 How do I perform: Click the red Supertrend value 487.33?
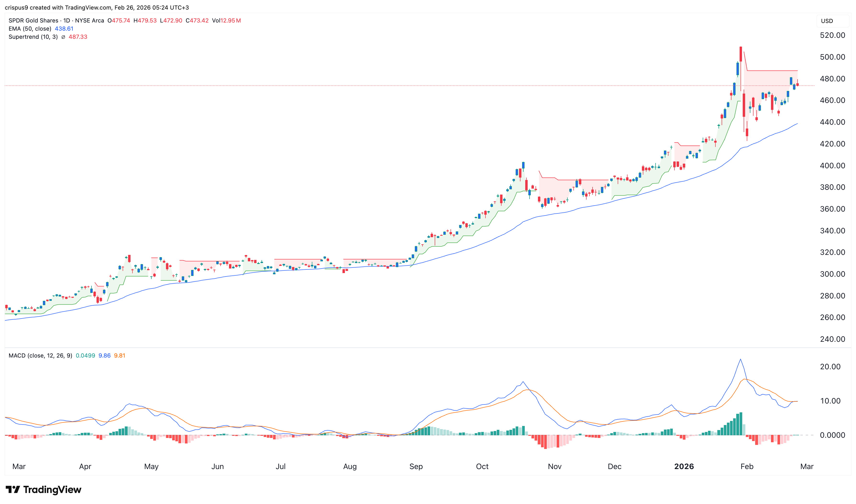tap(78, 37)
